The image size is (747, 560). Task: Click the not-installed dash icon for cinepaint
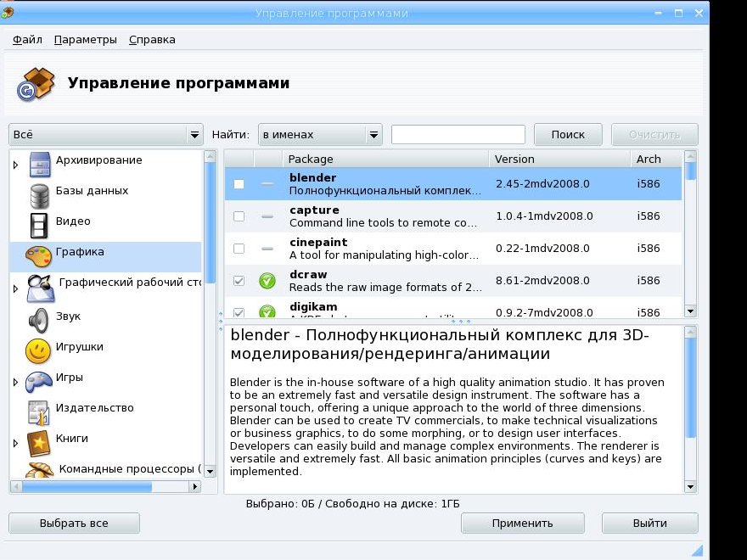click(267, 249)
